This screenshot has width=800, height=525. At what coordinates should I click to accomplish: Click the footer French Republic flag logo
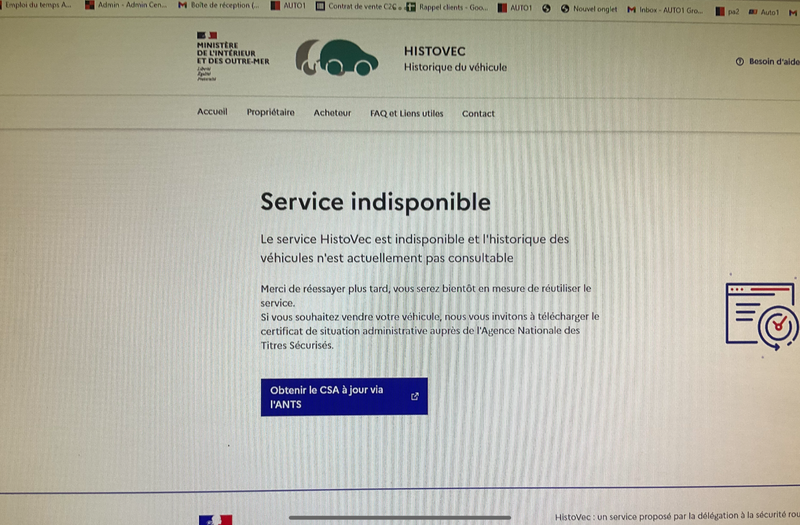tap(215, 520)
